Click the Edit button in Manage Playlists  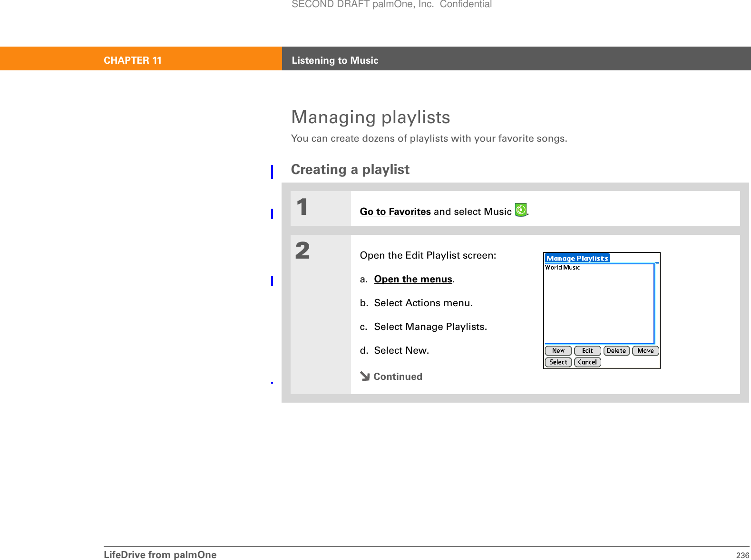point(587,351)
